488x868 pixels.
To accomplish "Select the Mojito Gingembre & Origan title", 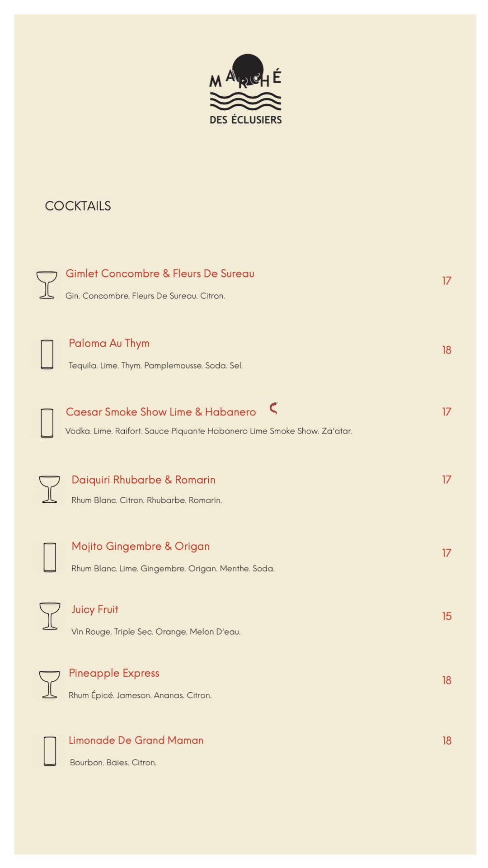I will [141, 546].
